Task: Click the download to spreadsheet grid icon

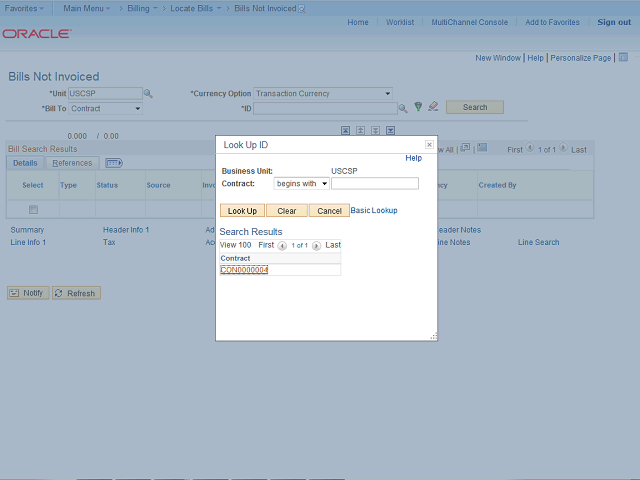Action: point(482,147)
